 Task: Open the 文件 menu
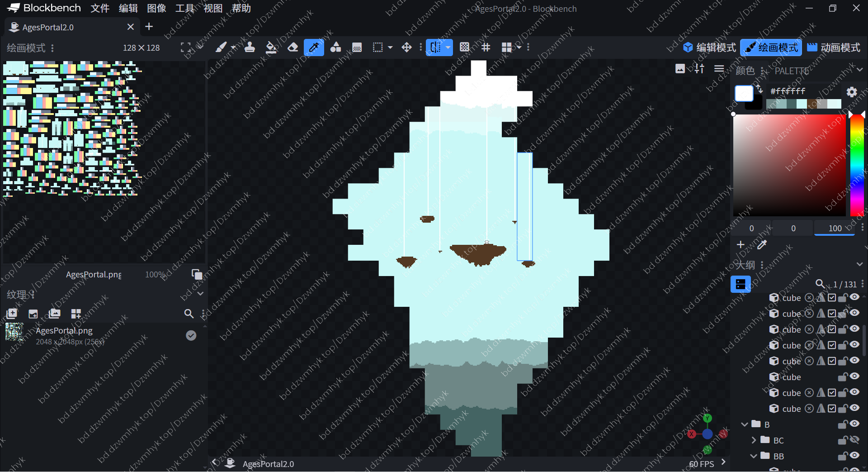point(100,8)
